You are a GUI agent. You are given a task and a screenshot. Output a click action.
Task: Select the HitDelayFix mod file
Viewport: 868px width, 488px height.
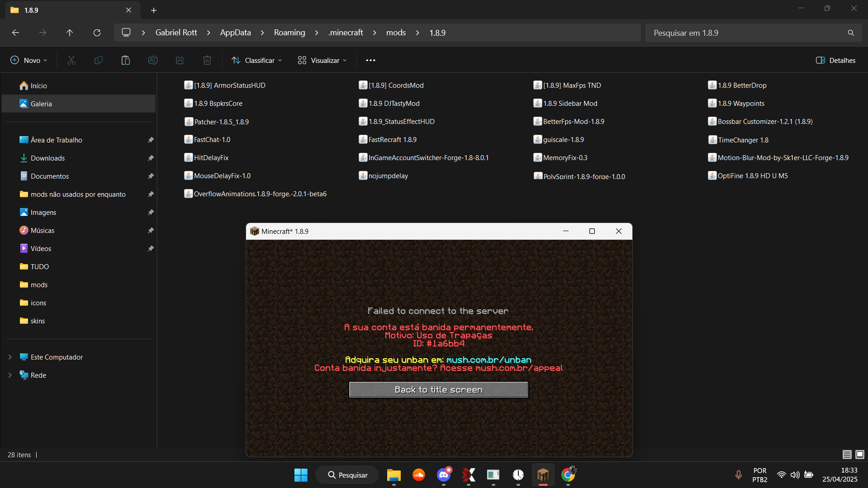pyautogui.click(x=206, y=157)
